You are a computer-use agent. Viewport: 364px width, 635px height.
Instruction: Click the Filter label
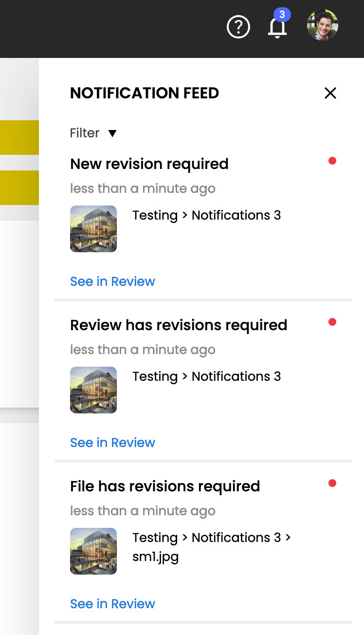[x=85, y=133]
